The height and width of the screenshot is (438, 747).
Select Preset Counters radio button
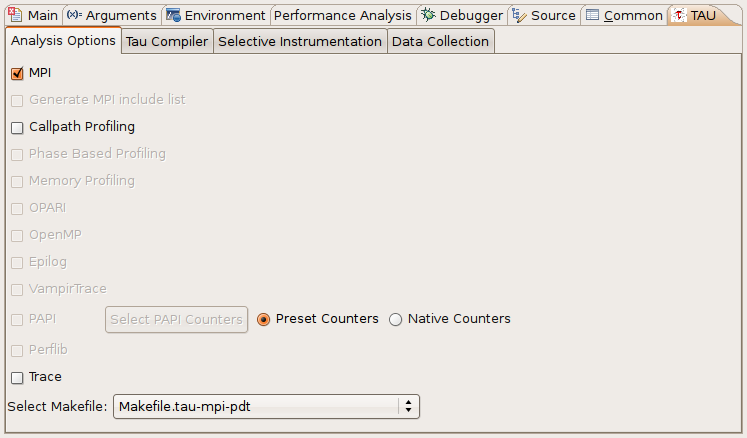click(x=263, y=319)
